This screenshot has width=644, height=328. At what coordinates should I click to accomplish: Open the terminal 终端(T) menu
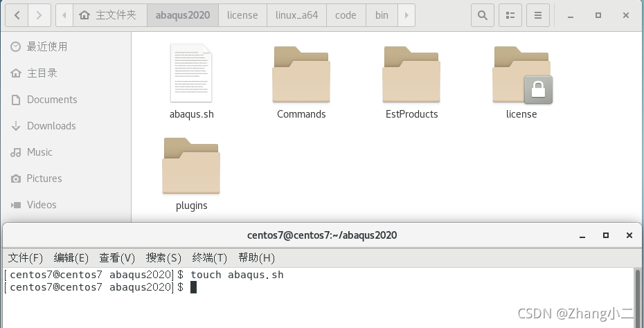click(209, 258)
